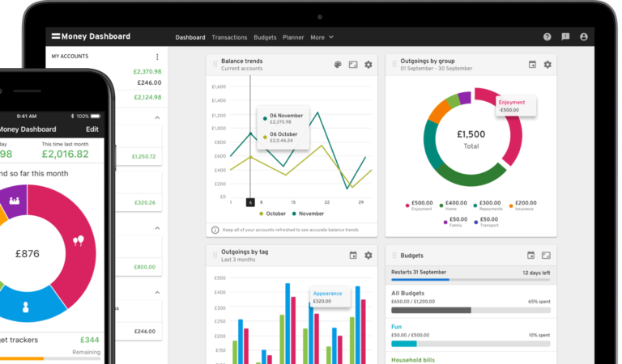Open the Planner tab

[293, 37]
